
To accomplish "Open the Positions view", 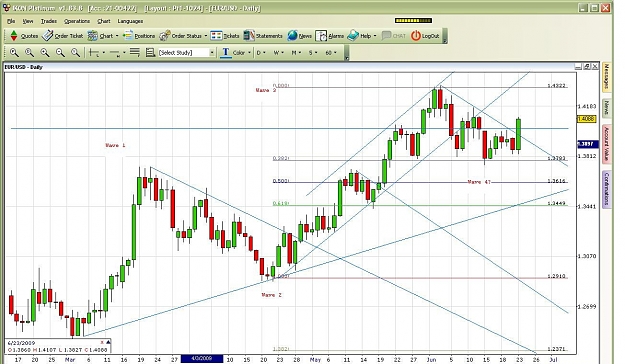I will click(x=139, y=36).
